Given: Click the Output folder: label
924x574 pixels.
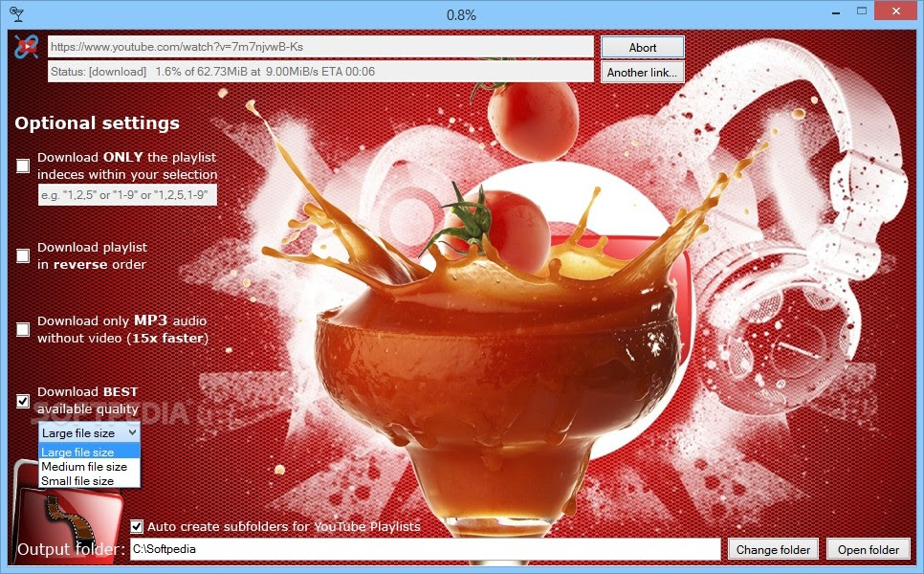Looking at the screenshot, I should coord(71,549).
